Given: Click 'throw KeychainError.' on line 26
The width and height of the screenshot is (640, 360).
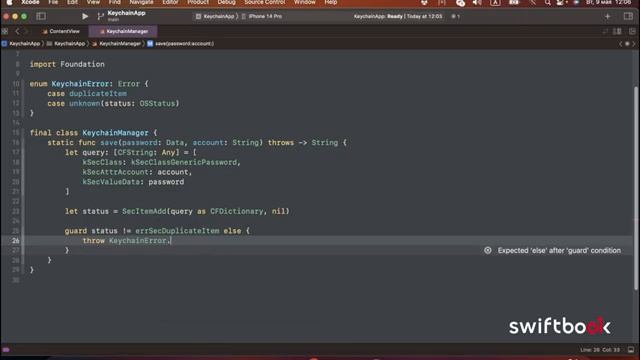Looking at the screenshot, I should point(127,240).
